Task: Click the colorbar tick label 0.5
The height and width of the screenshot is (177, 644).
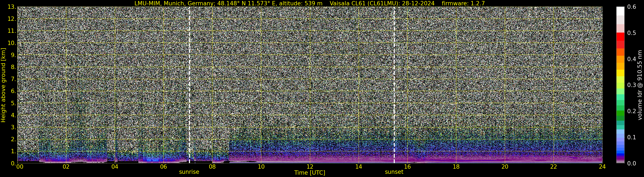Action: pyautogui.click(x=632, y=33)
